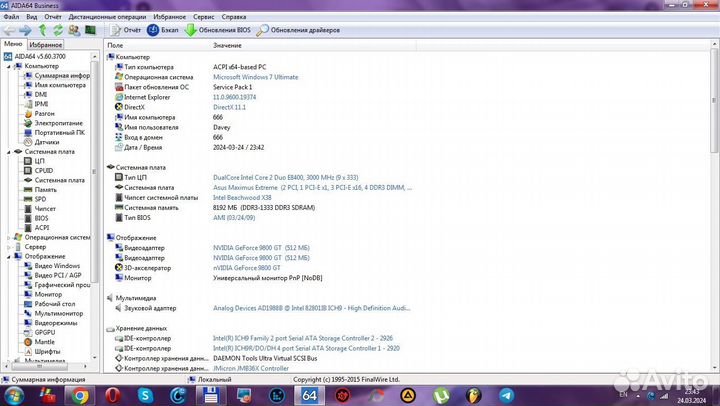The image size is (720, 406).
Task: Click the Refresh toolbar icon
Action: click(58, 30)
